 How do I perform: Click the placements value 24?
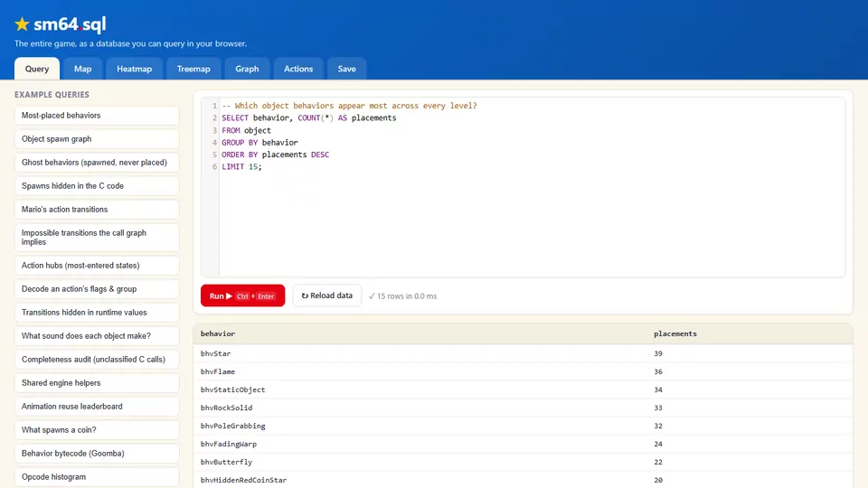pos(658,444)
